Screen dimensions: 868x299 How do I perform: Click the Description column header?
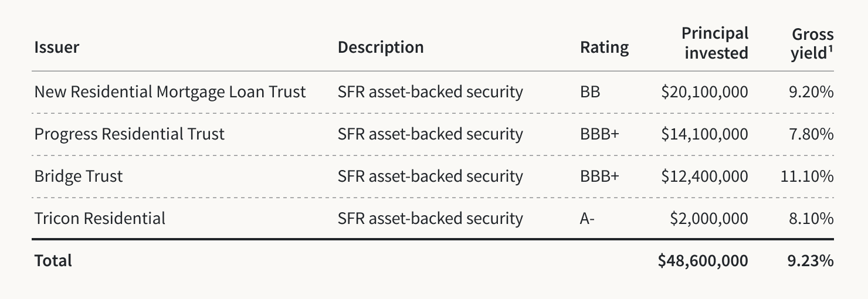coord(381,47)
